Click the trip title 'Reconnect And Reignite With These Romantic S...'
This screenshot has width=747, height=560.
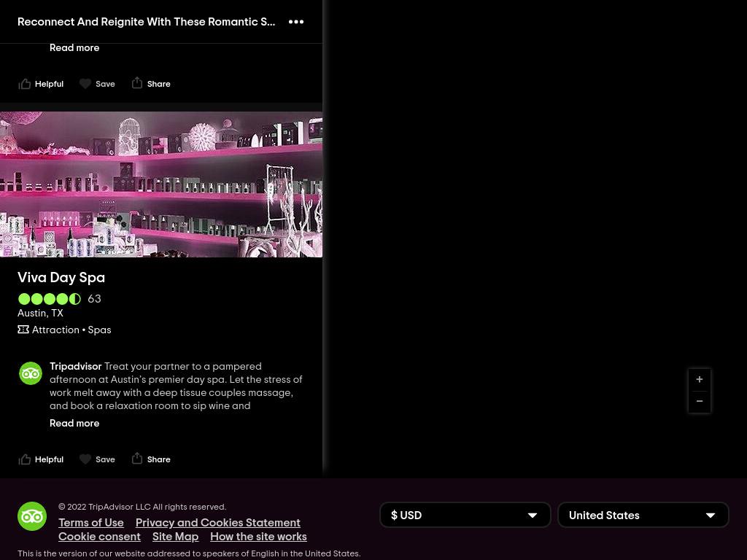(x=146, y=22)
